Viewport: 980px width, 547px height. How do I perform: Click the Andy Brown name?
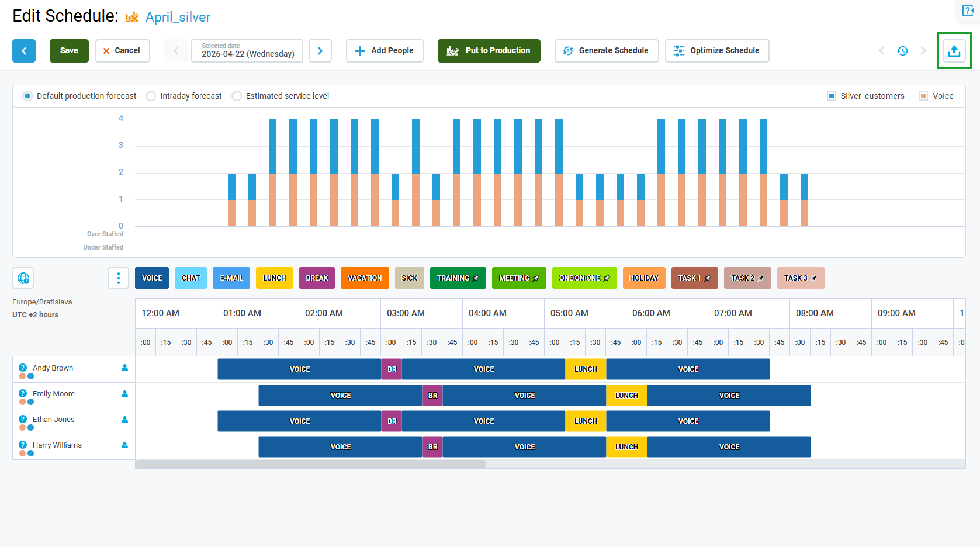click(53, 368)
